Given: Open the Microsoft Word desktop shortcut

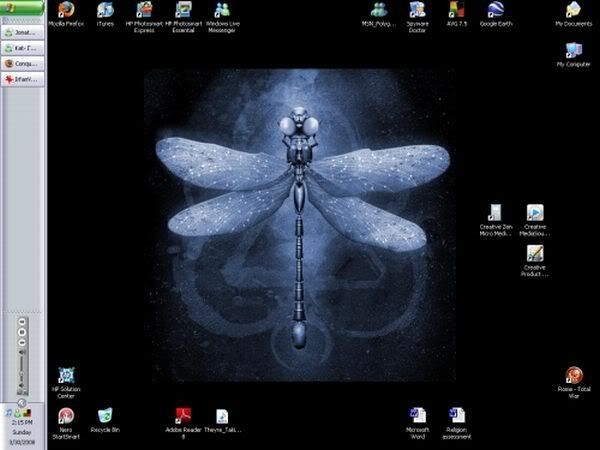Looking at the screenshot, I should point(417,423).
